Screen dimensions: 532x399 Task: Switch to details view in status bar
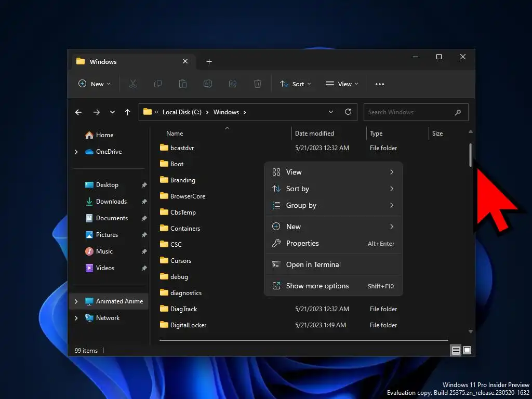456,350
